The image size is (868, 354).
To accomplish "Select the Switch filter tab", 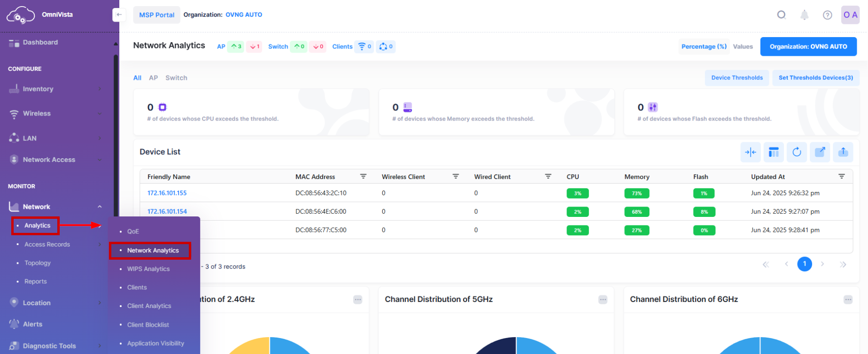I will pos(176,78).
